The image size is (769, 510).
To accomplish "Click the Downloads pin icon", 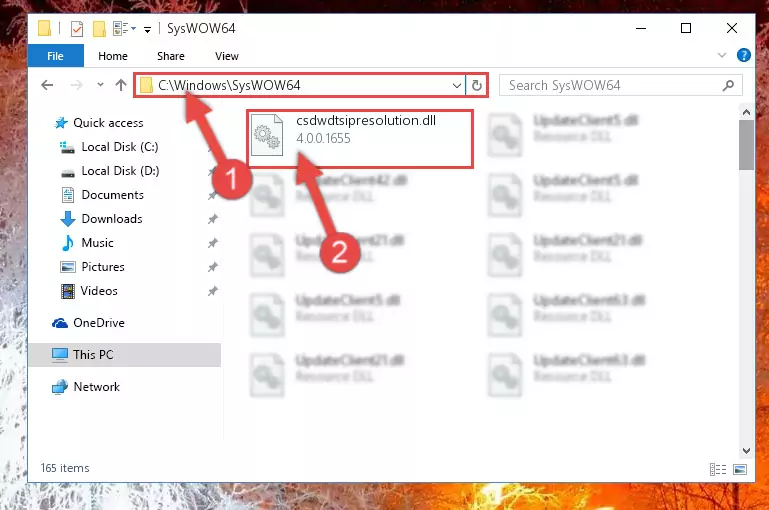I will point(212,219).
